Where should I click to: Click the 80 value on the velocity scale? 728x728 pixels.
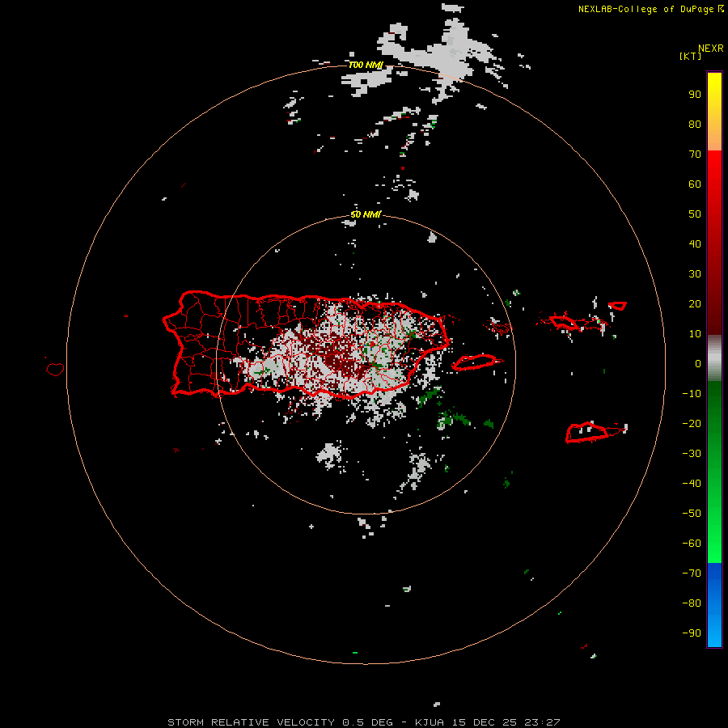pyautogui.click(x=695, y=124)
